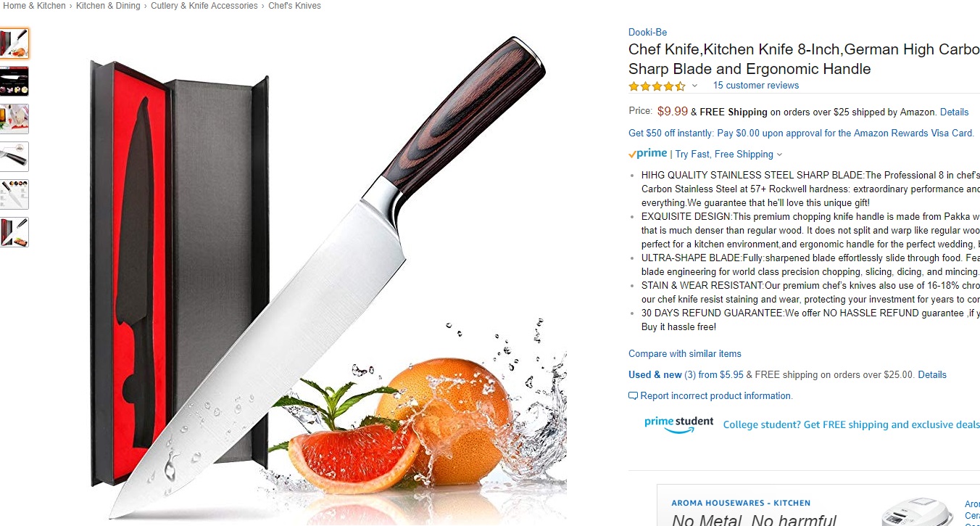This screenshot has height=526, width=980.
Task: Expand the rating breakdown chevron beside stars
Action: 694,86
